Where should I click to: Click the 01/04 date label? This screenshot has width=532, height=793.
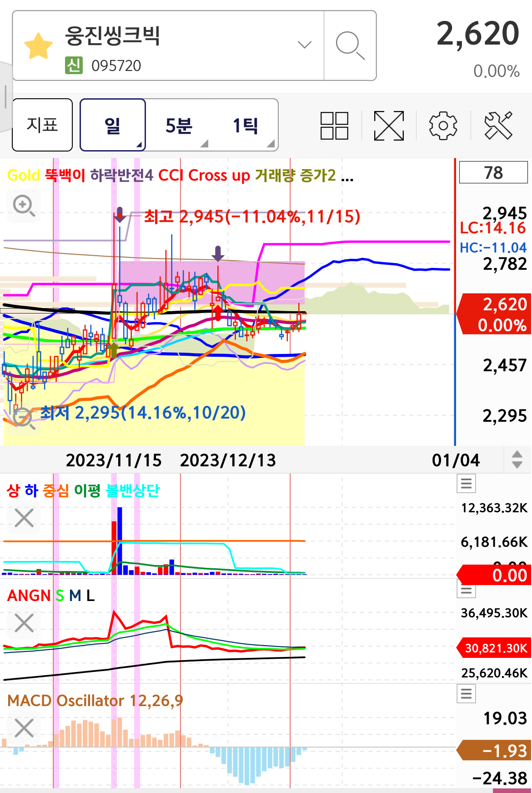tap(456, 460)
